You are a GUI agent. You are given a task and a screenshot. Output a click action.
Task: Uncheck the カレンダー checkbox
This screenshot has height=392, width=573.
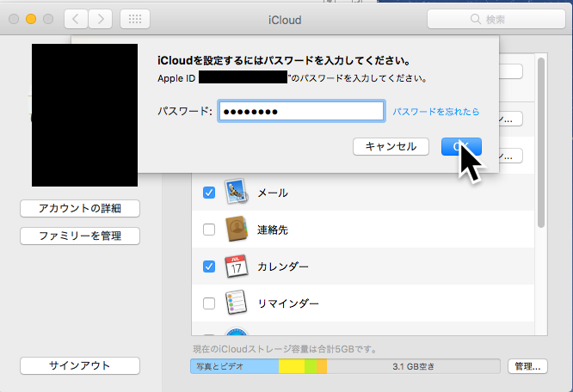click(x=208, y=266)
